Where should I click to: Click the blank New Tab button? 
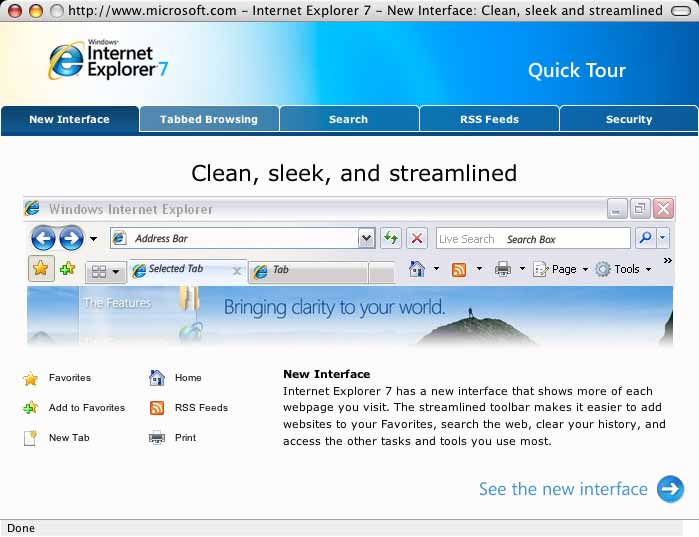[382, 272]
